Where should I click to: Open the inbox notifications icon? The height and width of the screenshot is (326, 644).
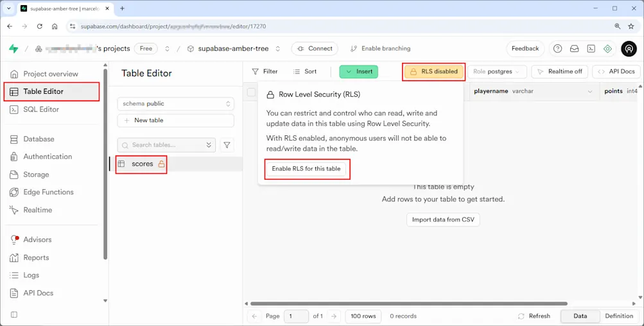tap(574, 48)
